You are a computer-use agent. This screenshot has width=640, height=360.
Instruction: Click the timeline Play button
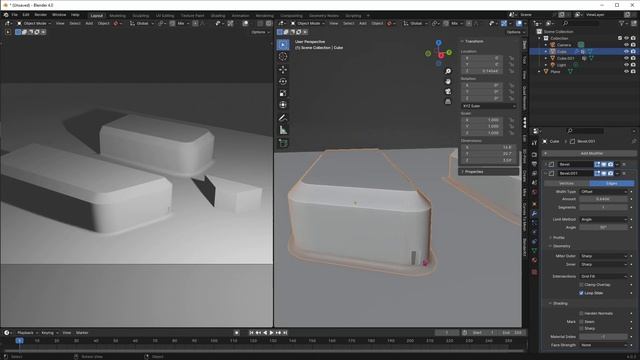click(x=271, y=333)
